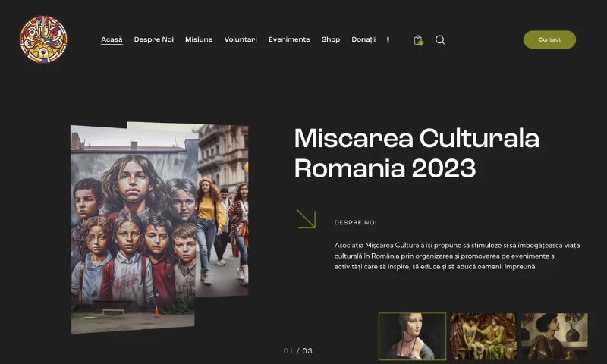Navigate to the Evenimente page
Image resolution: width=607 pixels, height=364 pixels.
click(x=289, y=39)
